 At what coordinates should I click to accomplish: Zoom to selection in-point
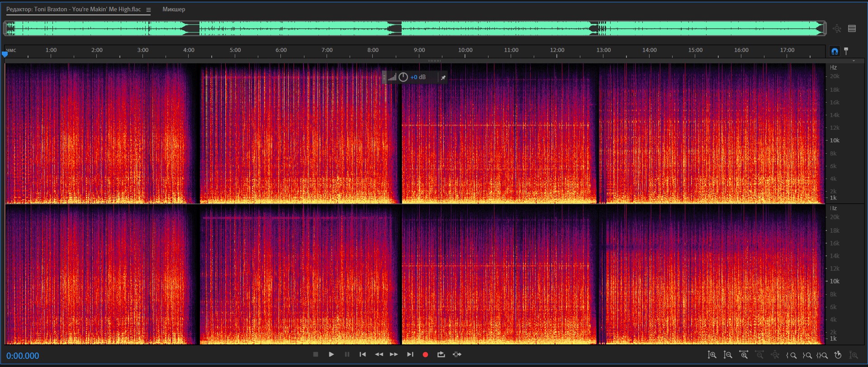coord(792,355)
